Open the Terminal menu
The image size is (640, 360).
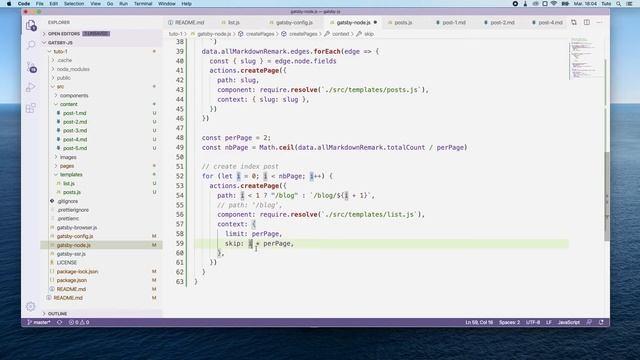(143, 4)
